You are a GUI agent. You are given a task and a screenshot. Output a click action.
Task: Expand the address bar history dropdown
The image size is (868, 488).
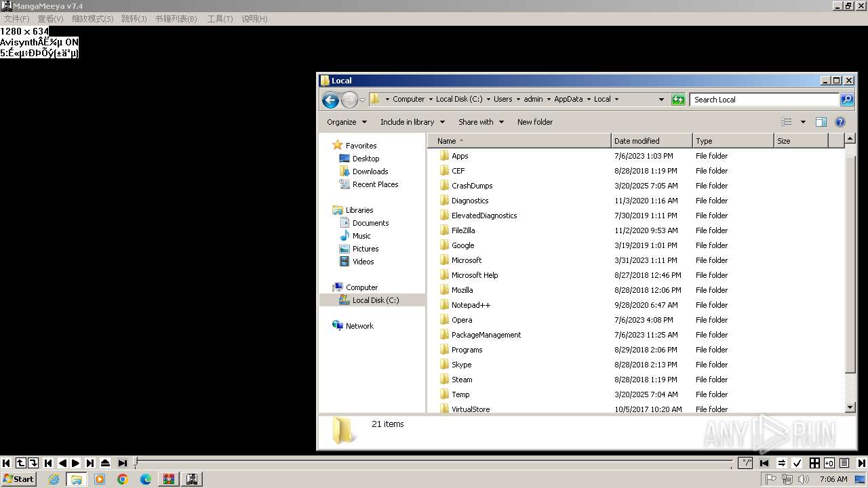click(x=661, y=100)
